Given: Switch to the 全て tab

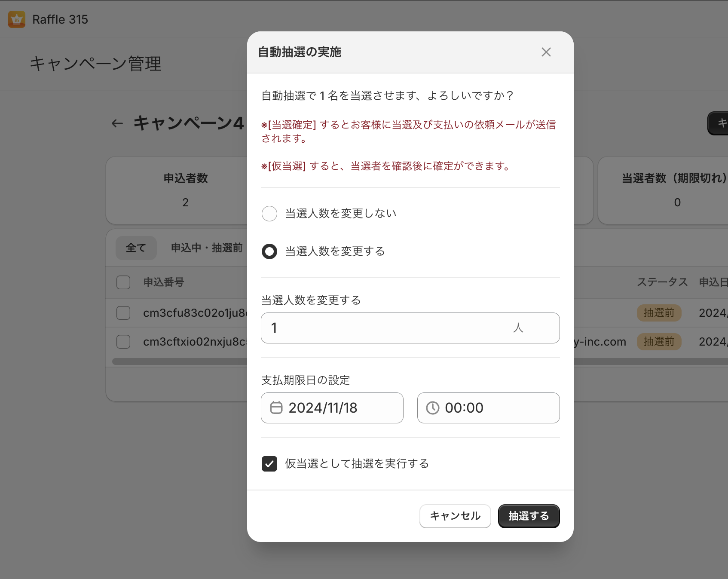Looking at the screenshot, I should coord(136,248).
